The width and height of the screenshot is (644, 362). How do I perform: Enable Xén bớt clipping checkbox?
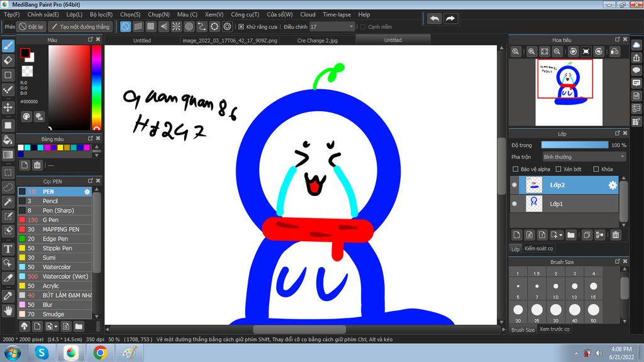point(558,169)
